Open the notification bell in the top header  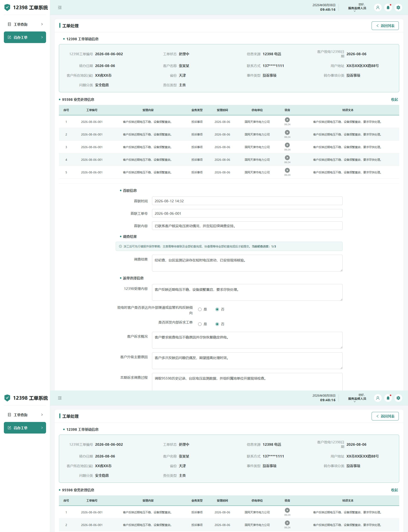(x=388, y=7)
